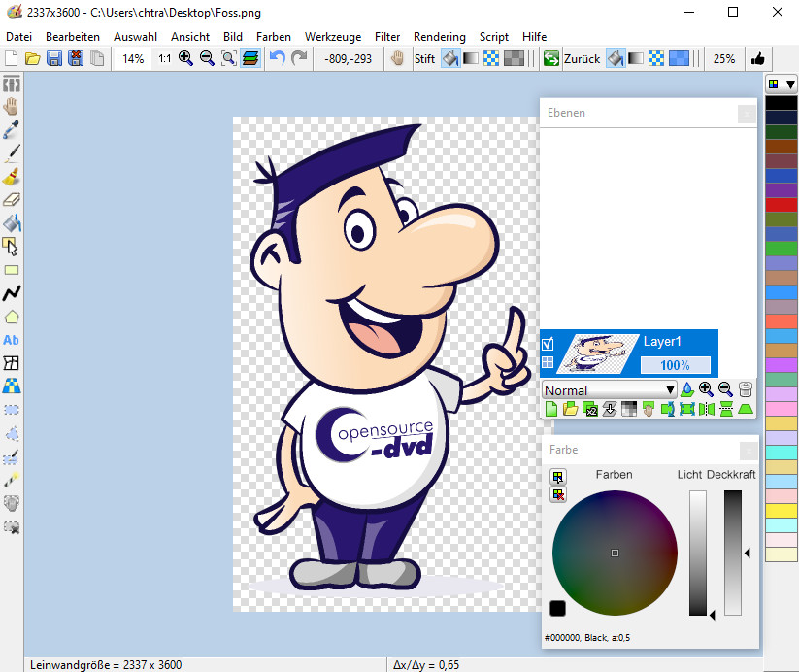Pick the Eraser tool

[x=12, y=200]
